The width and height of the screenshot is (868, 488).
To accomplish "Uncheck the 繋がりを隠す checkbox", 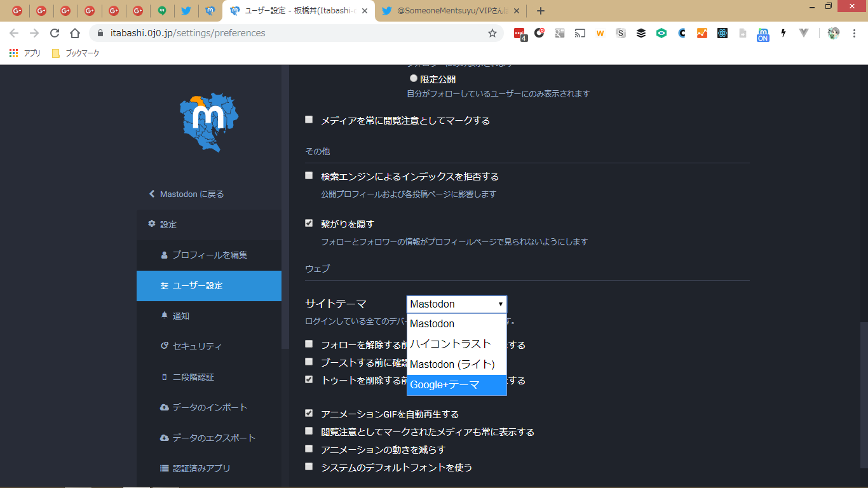I will pos(309,223).
